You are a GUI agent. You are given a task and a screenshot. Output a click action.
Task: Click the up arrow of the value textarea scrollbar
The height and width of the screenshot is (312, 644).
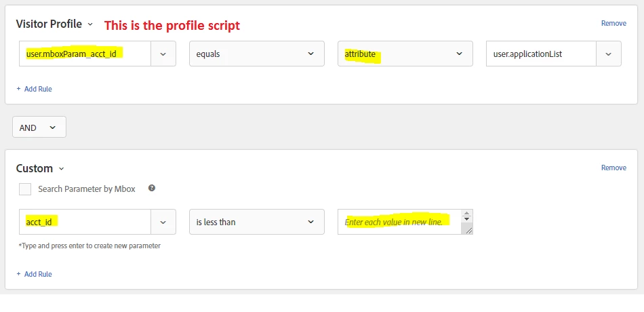tap(466, 214)
